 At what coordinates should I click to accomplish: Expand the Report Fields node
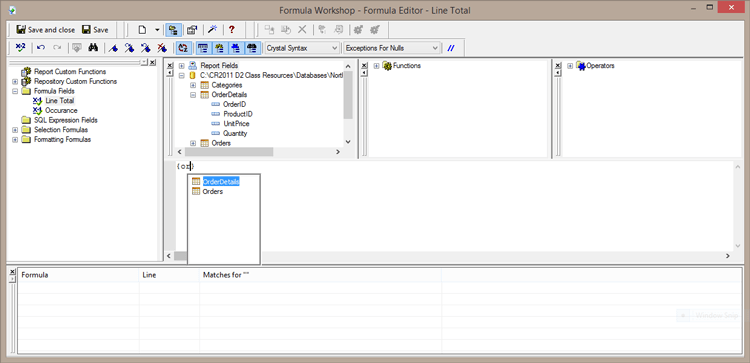click(x=182, y=66)
